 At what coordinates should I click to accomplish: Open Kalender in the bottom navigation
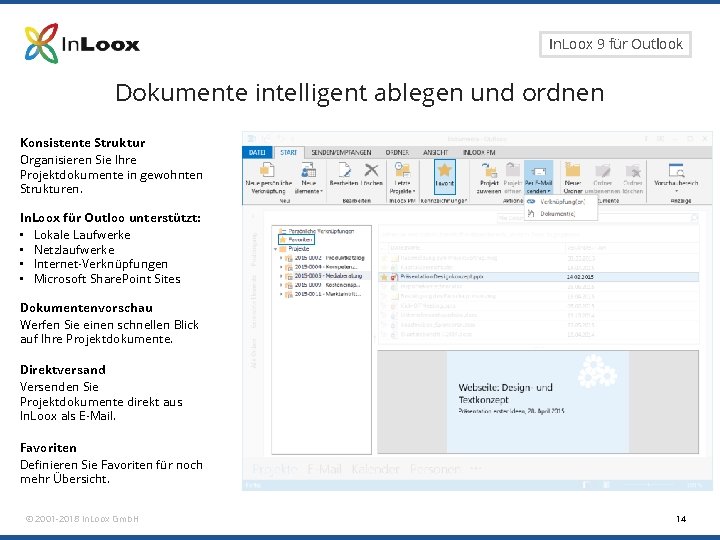point(375,469)
